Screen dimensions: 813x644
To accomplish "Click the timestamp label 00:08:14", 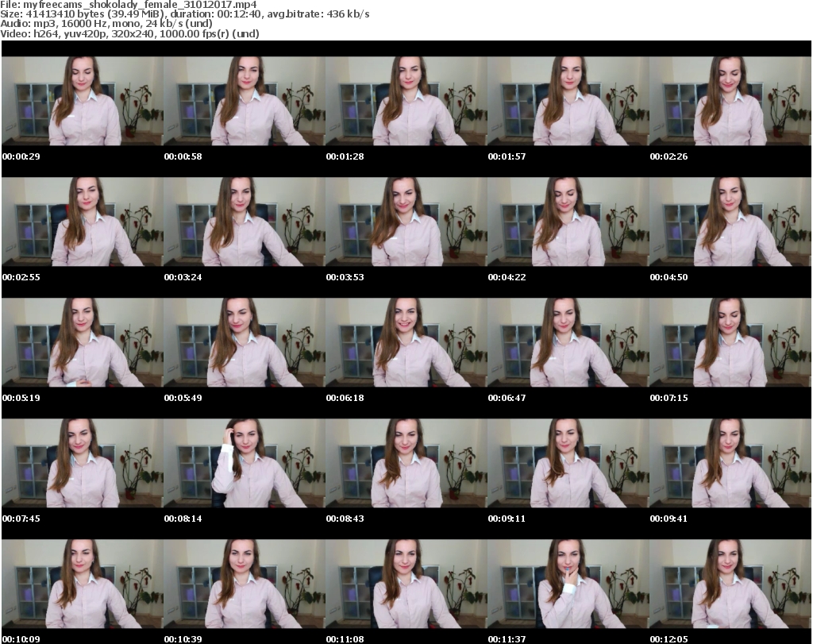I will (x=183, y=519).
